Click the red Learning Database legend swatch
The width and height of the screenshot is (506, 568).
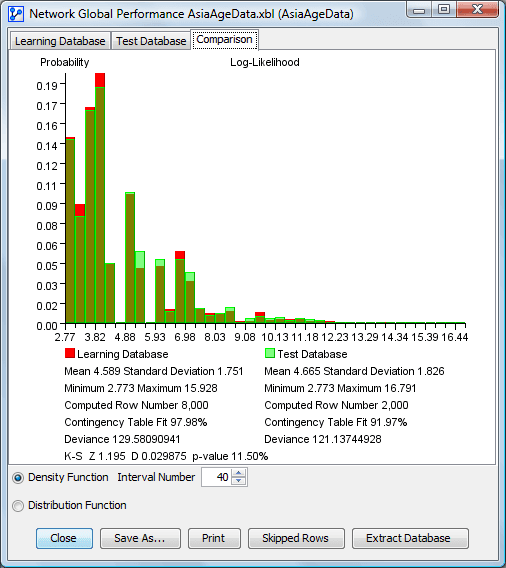pos(70,353)
